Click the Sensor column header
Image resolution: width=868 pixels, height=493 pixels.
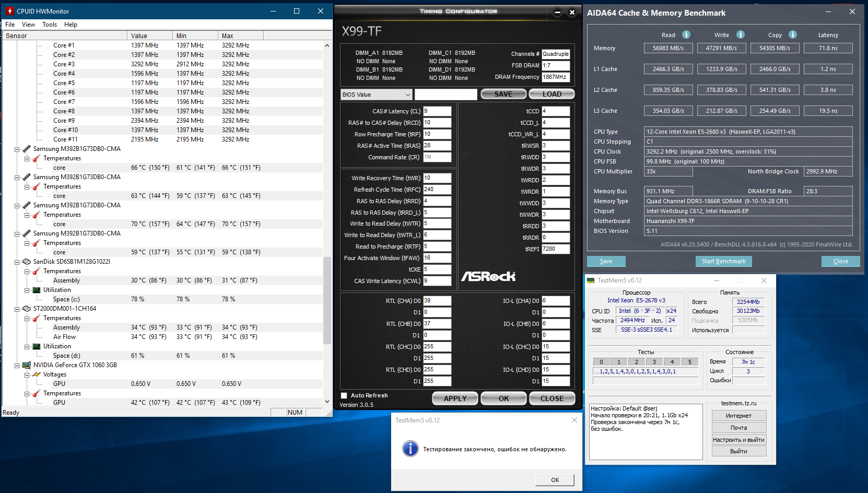pos(65,36)
